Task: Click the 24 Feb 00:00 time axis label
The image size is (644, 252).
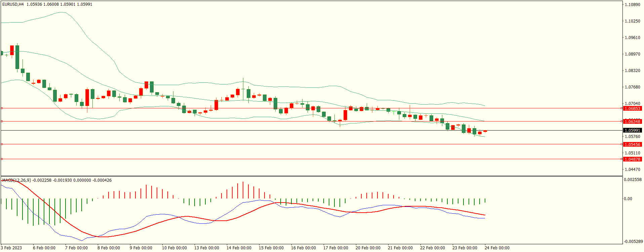Action: (x=497, y=248)
